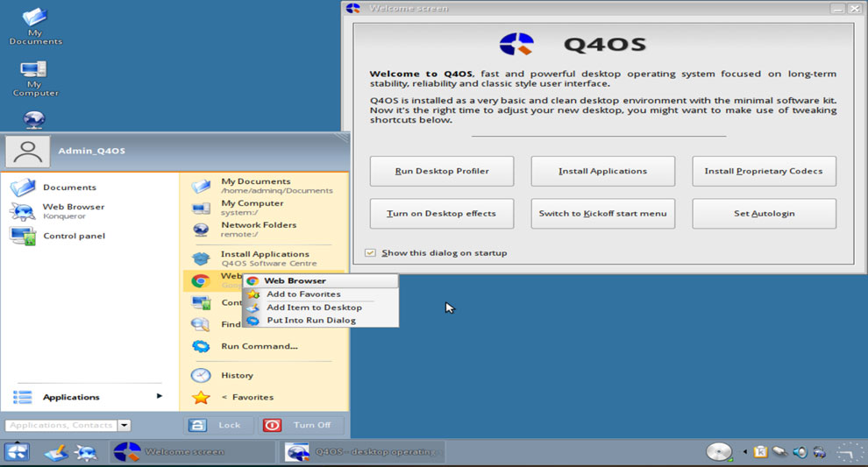
Task: Expand hidden system tray icons arrow
Action: click(745, 452)
